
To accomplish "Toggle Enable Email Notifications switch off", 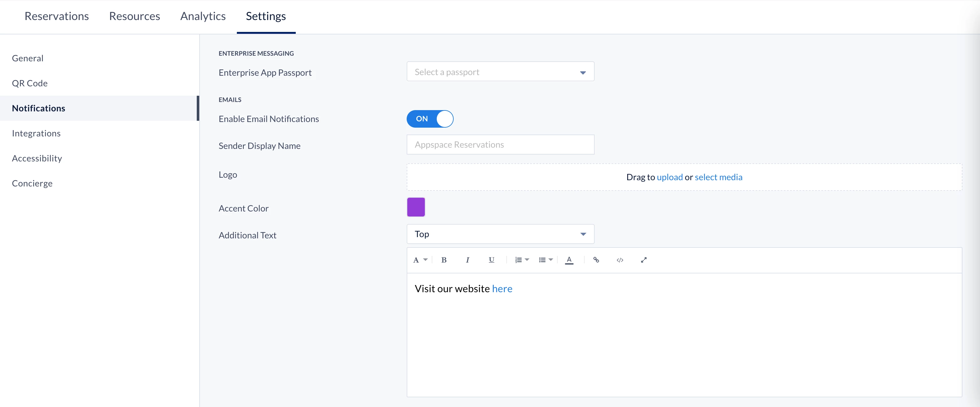I will [x=430, y=119].
